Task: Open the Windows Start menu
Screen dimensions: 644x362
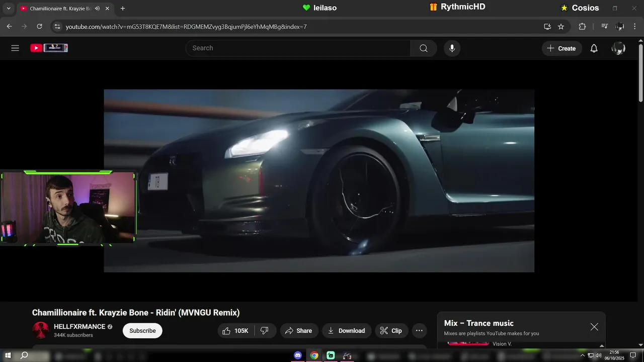Action: (8, 355)
